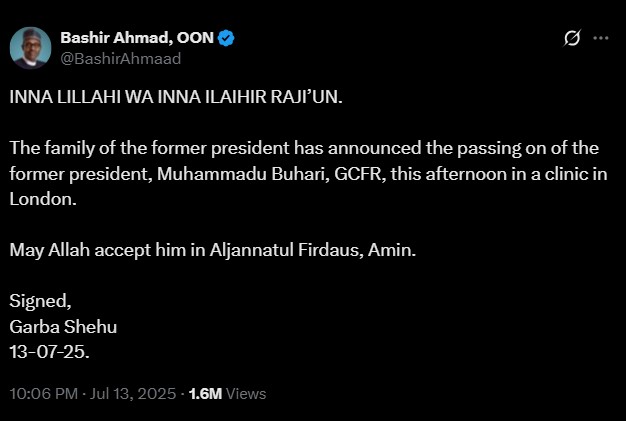Click the Jul 13, 2025 date
Viewport: 626px width, 421px height.
tap(132, 393)
